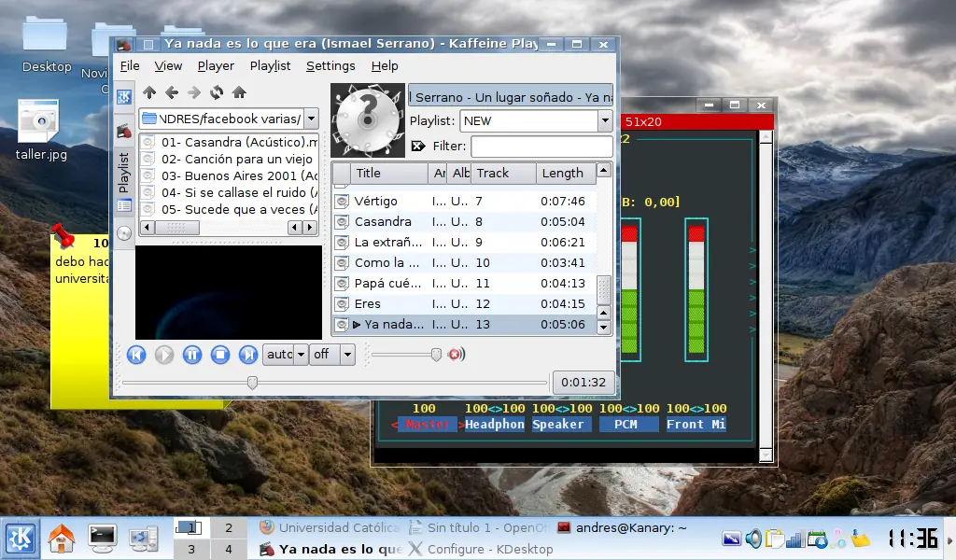Viewport: 956px width, 560px height.
Task: Click playlist scrollbar bottom down arrow
Action: click(x=604, y=328)
